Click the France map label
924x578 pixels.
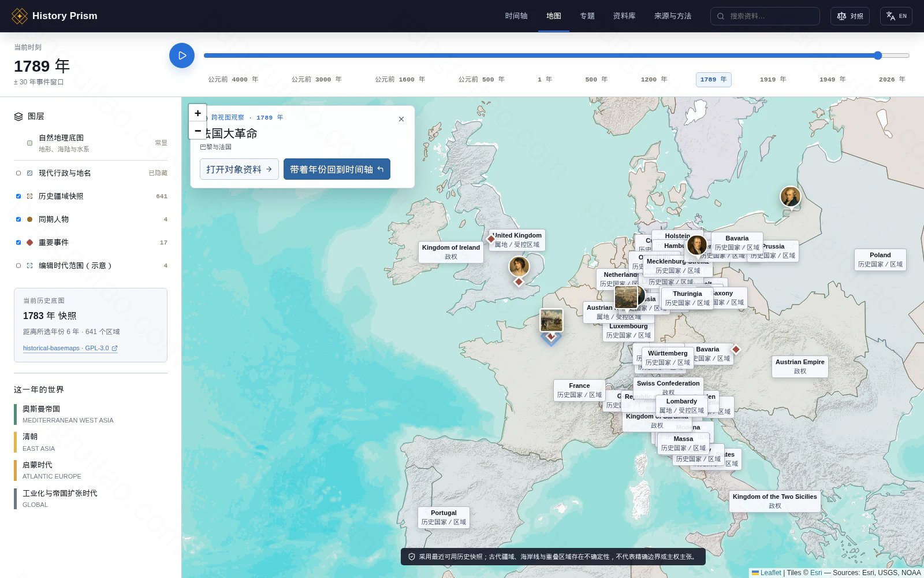pos(579,390)
